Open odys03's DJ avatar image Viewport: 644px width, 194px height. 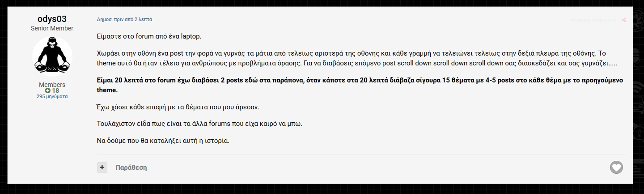[52, 56]
